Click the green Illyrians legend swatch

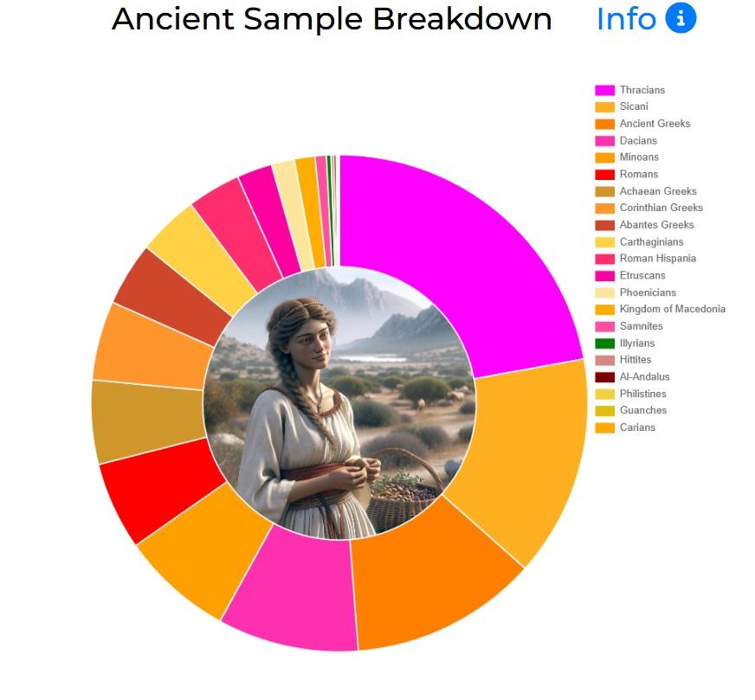pos(604,344)
